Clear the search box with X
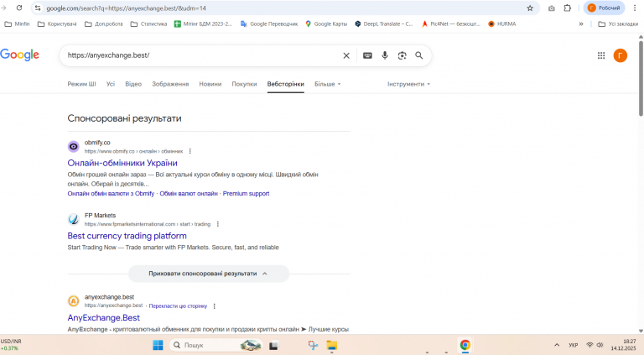Image resolution: width=644 pixels, height=355 pixels. coord(346,55)
